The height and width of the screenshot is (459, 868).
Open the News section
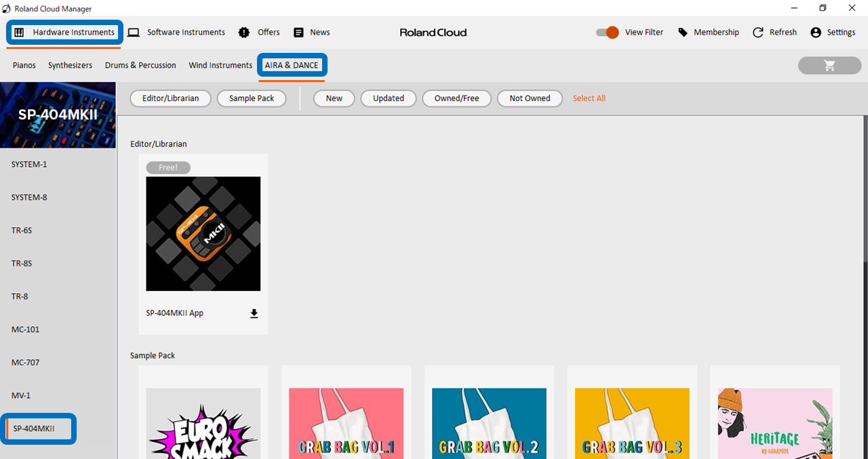[311, 33]
